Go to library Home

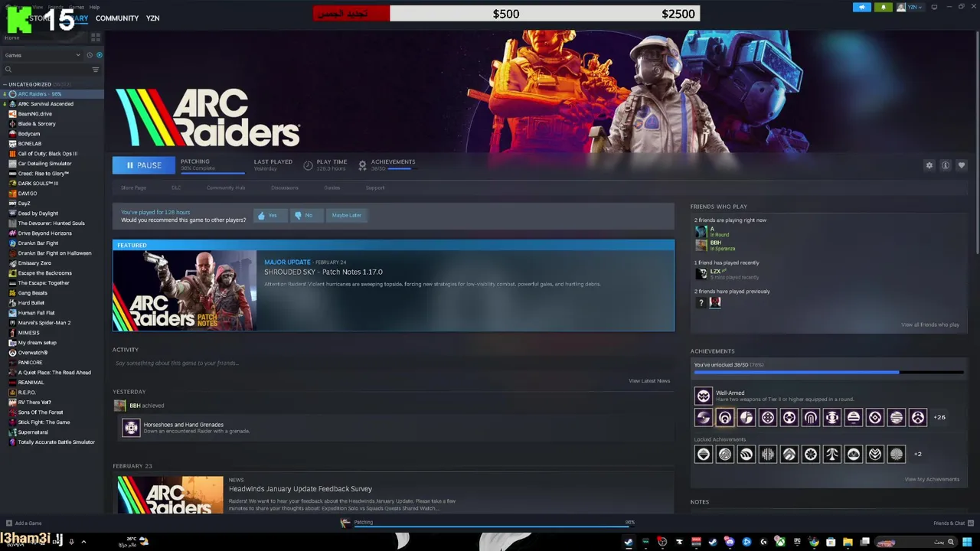[11, 37]
